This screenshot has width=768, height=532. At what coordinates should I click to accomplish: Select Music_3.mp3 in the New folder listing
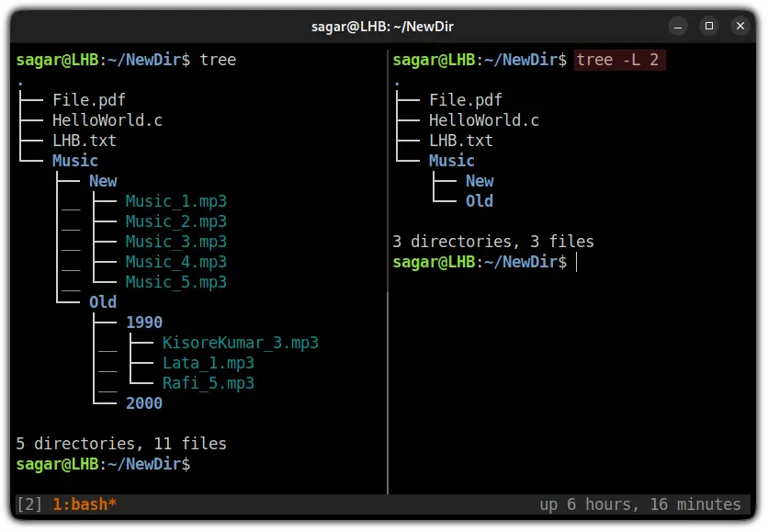[176, 242]
